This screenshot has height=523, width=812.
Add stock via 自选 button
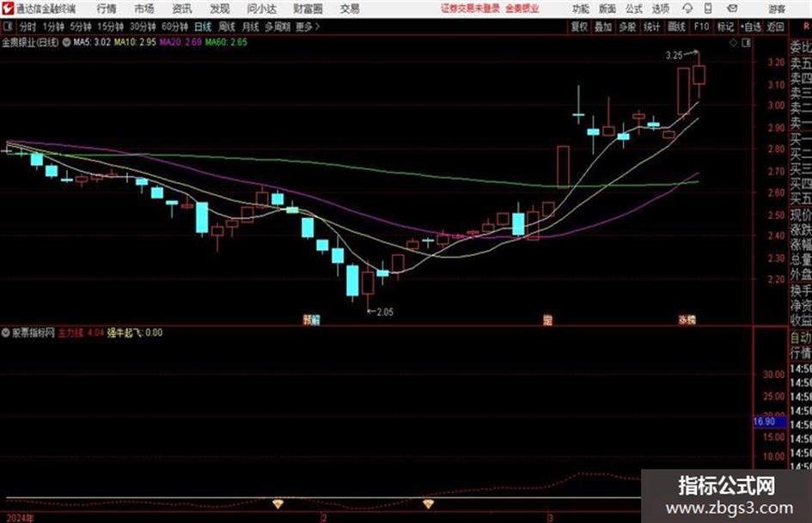point(751,27)
